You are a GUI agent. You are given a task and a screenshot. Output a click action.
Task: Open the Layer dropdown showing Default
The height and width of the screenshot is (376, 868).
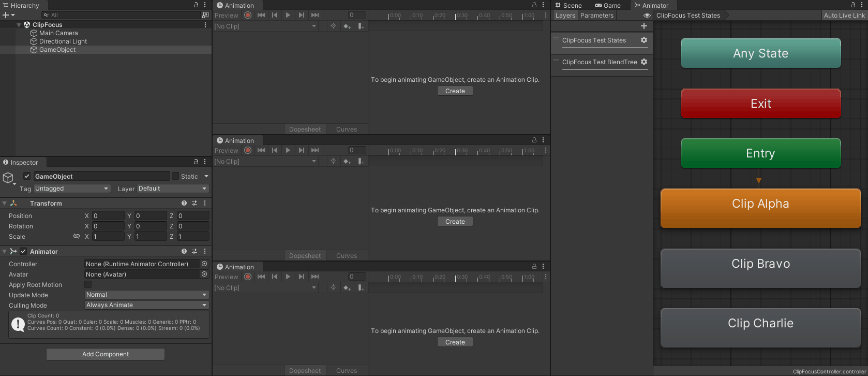click(x=173, y=189)
